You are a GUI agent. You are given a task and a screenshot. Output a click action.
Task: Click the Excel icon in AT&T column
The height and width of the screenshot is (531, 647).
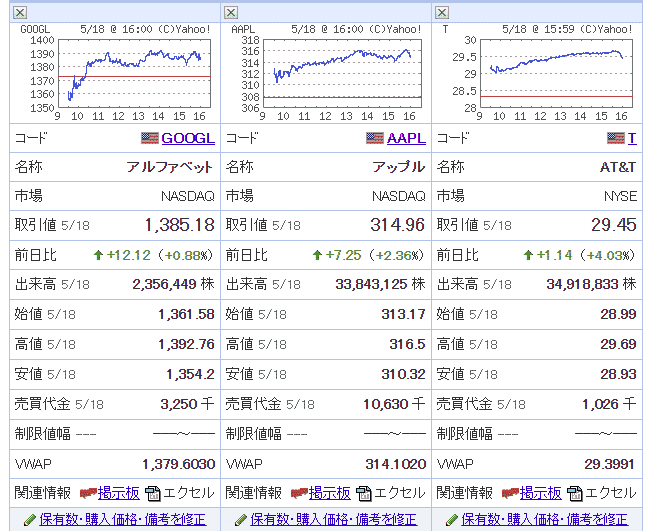coord(575,493)
